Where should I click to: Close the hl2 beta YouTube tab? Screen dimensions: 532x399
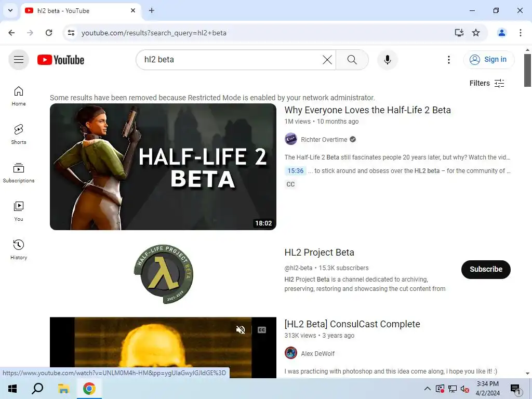coord(133,10)
